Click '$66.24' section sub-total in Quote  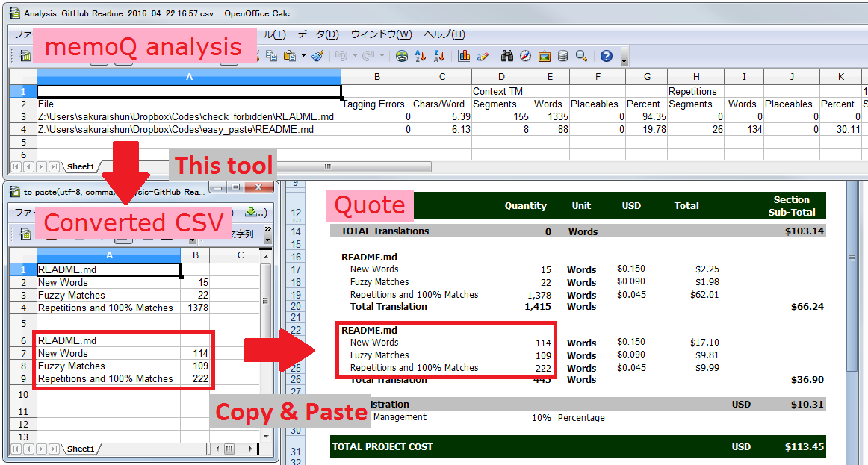click(807, 306)
